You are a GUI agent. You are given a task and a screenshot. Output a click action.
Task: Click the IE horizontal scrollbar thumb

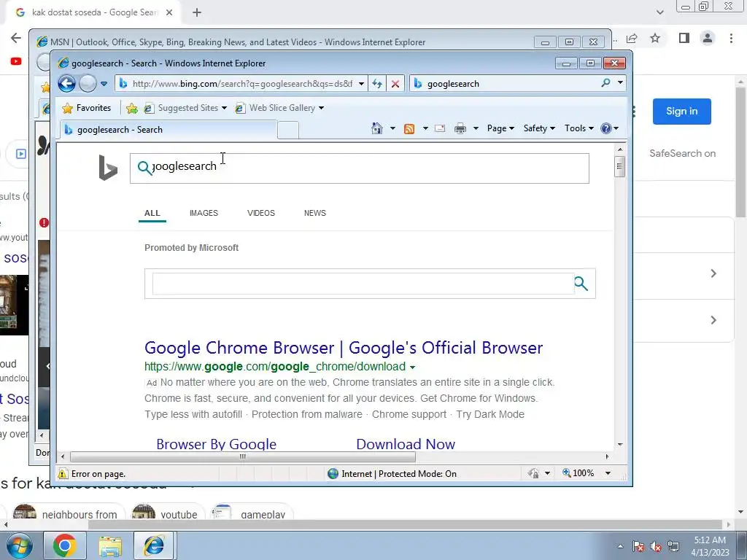pos(242,456)
